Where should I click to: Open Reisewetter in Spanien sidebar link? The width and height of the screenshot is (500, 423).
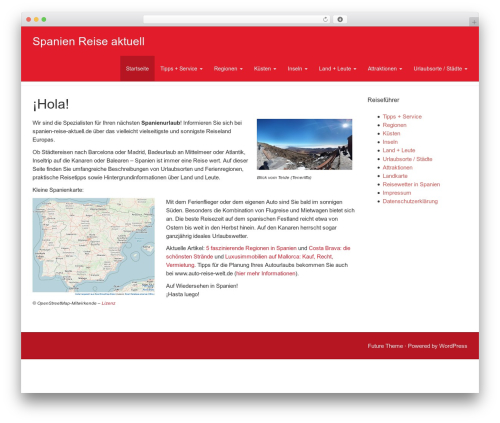pyautogui.click(x=411, y=184)
